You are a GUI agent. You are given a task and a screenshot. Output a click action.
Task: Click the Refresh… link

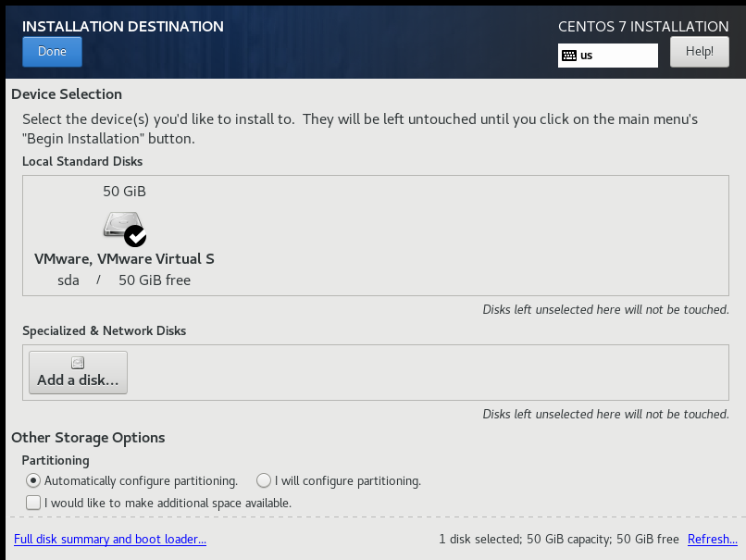pyautogui.click(x=713, y=539)
